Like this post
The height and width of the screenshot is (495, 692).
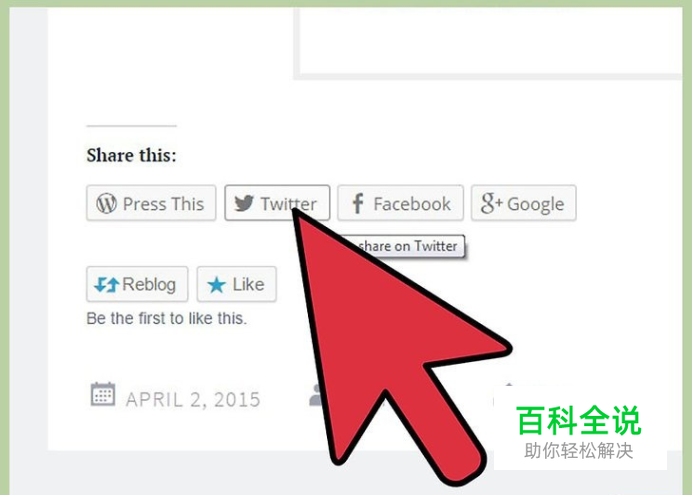tap(237, 284)
